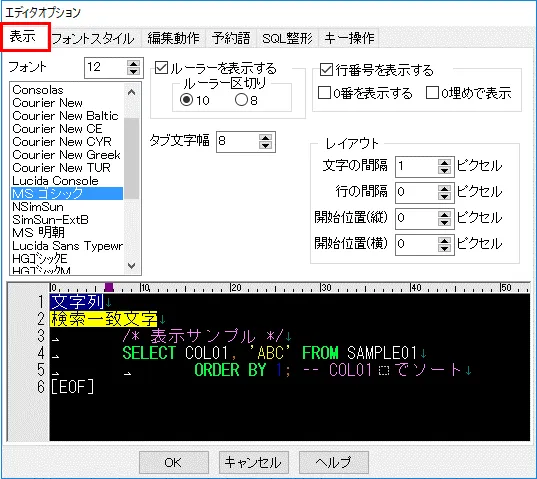Increase 開始位置(縦) pixel value
This screenshot has width=537, height=479.
point(444,214)
